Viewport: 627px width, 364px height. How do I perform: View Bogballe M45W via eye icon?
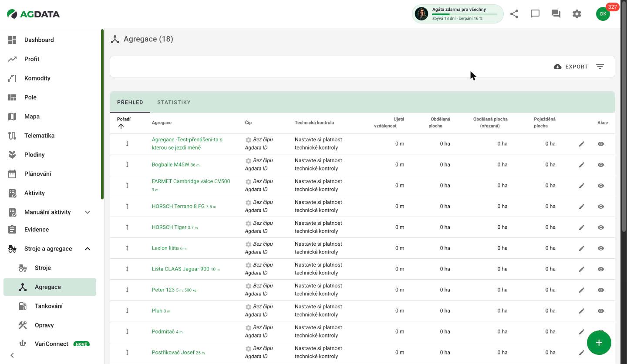click(x=601, y=165)
